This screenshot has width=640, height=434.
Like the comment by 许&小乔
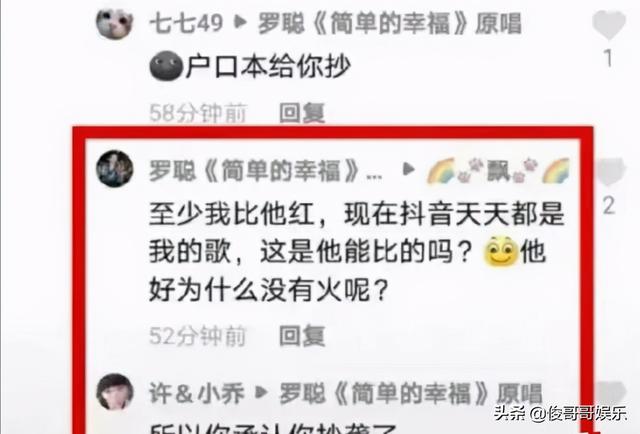pos(610,393)
